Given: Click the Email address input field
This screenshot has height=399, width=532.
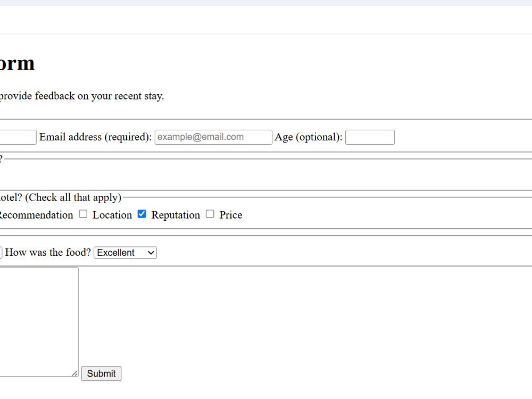Looking at the screenshot, I should 213,137.
